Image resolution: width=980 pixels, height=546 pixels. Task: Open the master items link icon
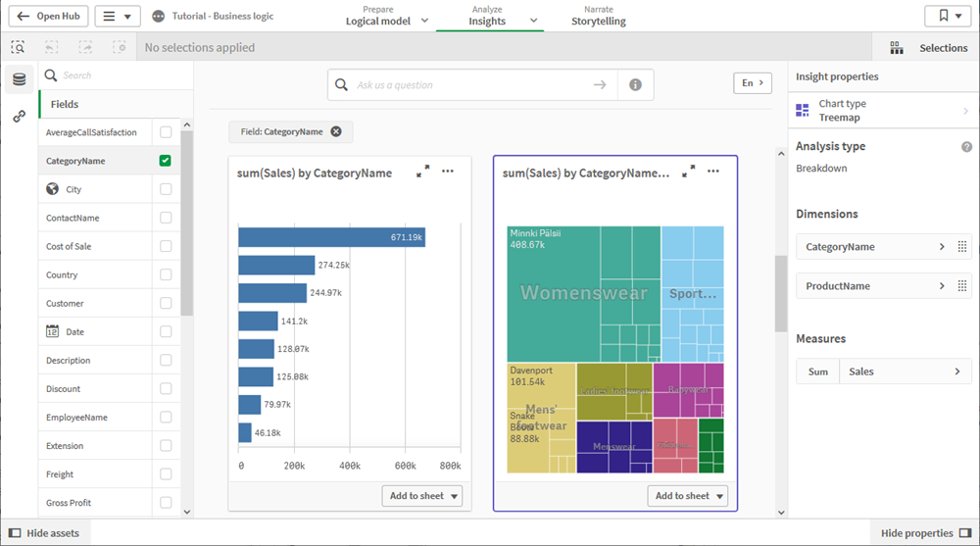[x=19, y=117]
